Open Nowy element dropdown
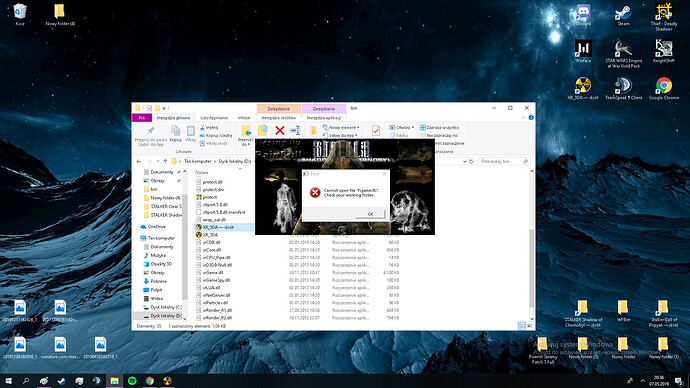The height and width of the screenshot is (388, 690). [x=341, y=128]
